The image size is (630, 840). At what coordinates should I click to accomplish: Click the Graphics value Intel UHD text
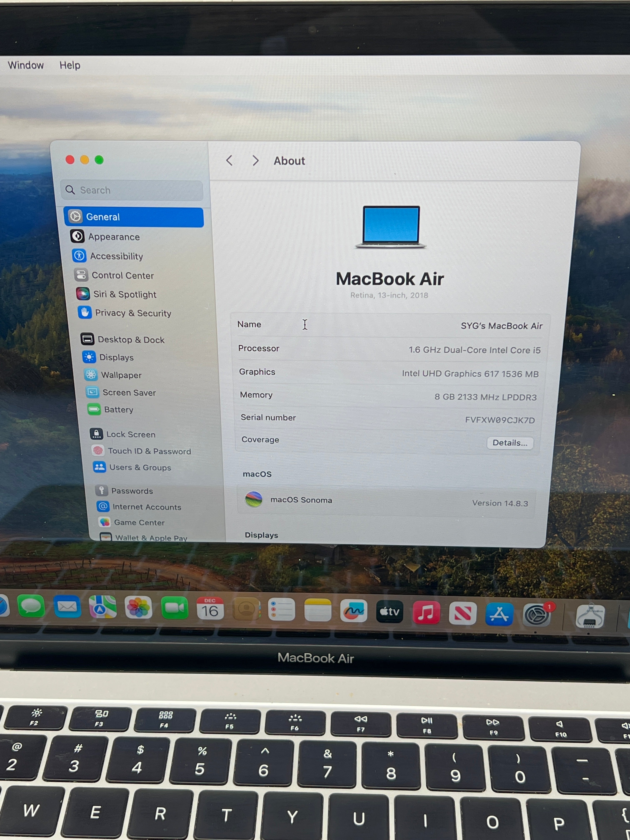pyautogui.click(x=470, y=374)
